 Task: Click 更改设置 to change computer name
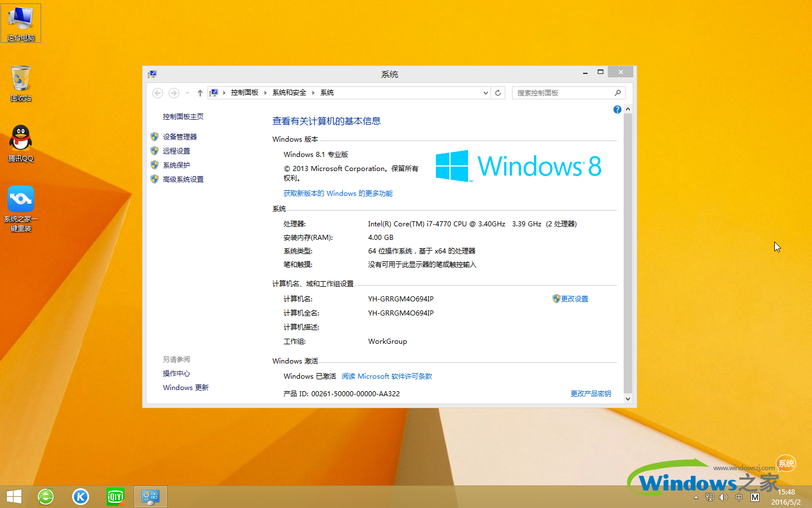point(575,299)
